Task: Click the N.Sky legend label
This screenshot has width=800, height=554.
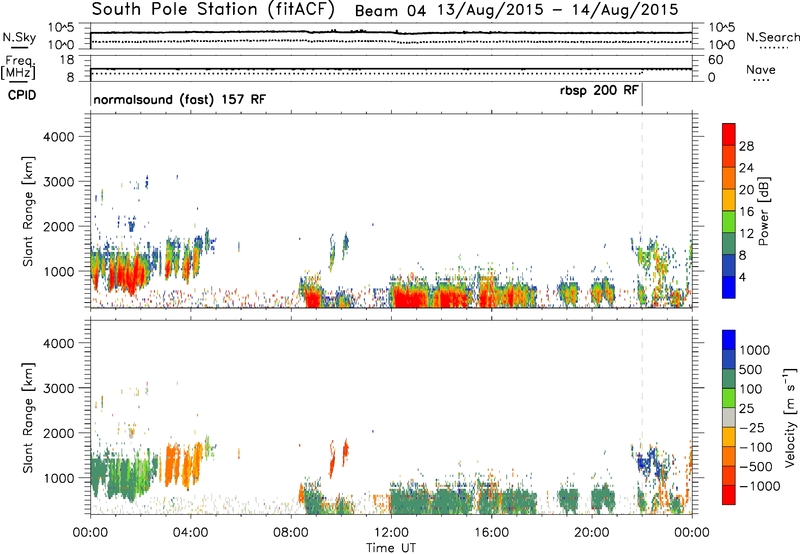Action: click(x=19, y=37)
